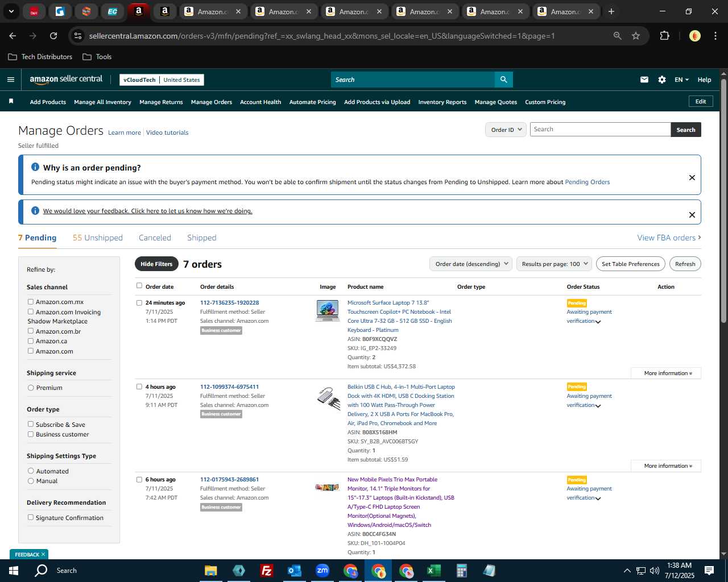728x582 pixels.
Task: Open the browser extensions puzzle icon
Action: [664, 36]
